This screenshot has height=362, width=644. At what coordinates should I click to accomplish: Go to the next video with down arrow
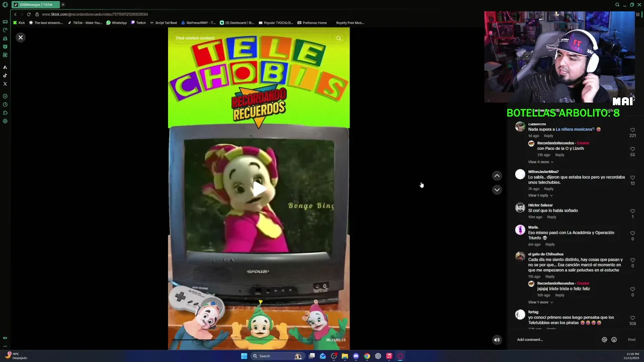click(x=497, y=190)
